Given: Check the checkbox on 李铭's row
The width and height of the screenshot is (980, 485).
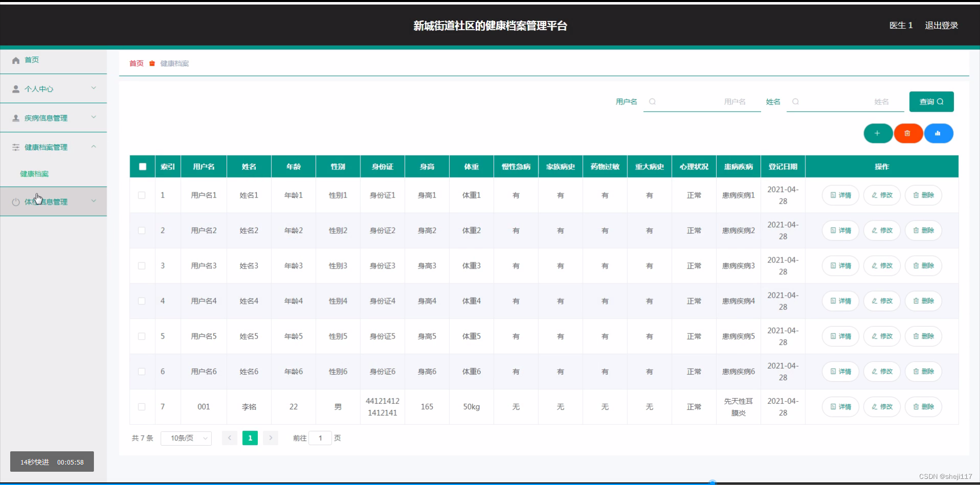Looking at the screenshot, I should pyautogui.click(x=141, y=407).
